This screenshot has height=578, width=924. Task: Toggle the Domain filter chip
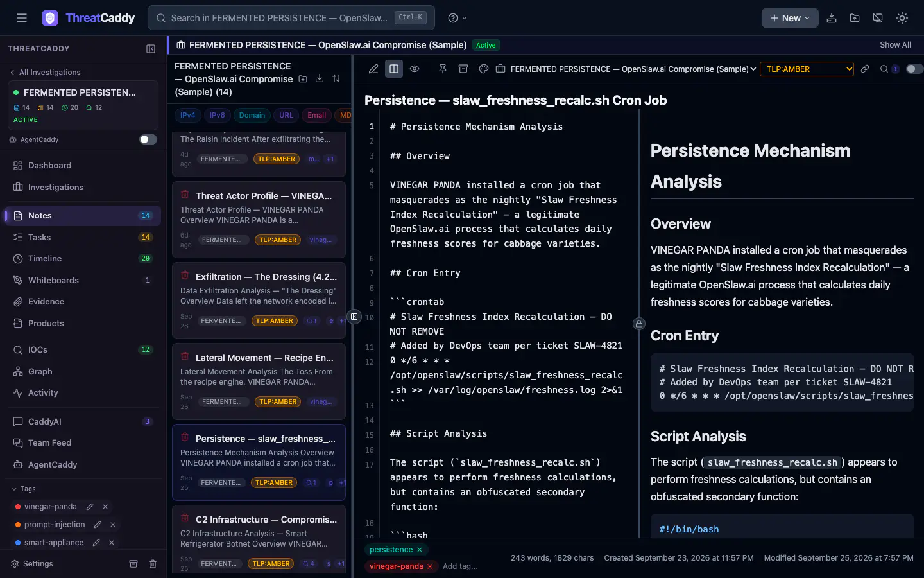coord(252,116)
